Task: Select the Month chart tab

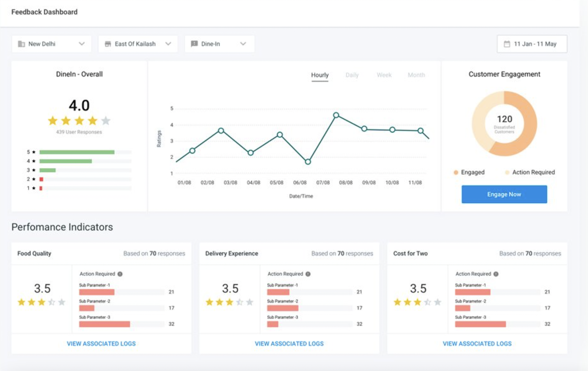Action: coord(416,75)
